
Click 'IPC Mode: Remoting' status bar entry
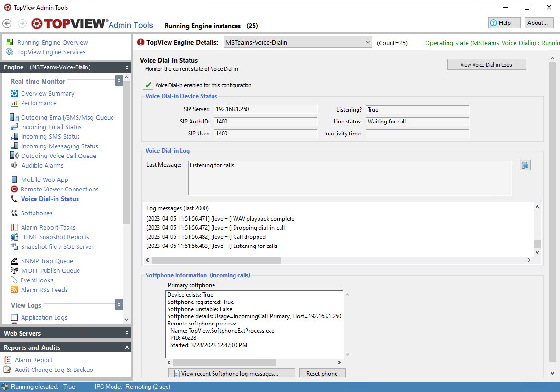[133, 387]
